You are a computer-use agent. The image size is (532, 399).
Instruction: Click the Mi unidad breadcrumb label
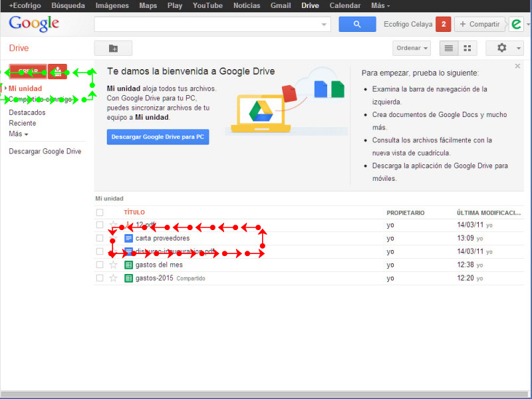[x=109, y=198]
